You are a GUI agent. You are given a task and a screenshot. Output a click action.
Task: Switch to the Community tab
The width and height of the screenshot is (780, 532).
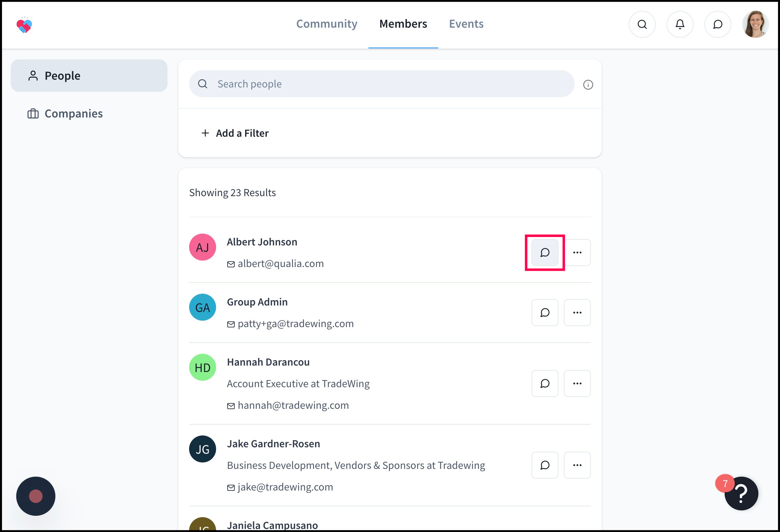tap(327, 24)
